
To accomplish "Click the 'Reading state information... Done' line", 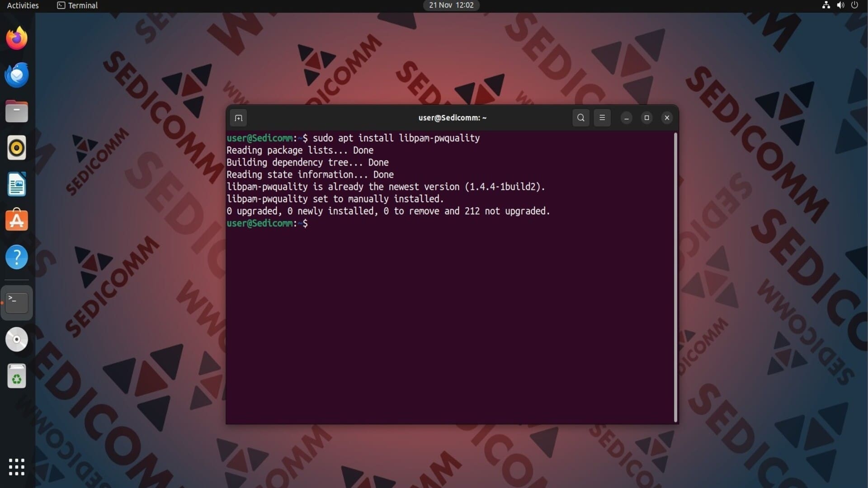I will (x=310, y=175).
